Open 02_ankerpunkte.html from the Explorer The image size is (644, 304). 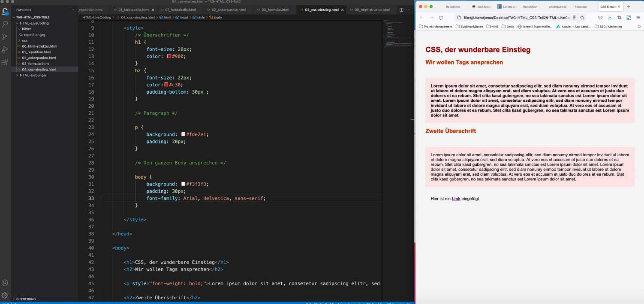pos(39,58)
